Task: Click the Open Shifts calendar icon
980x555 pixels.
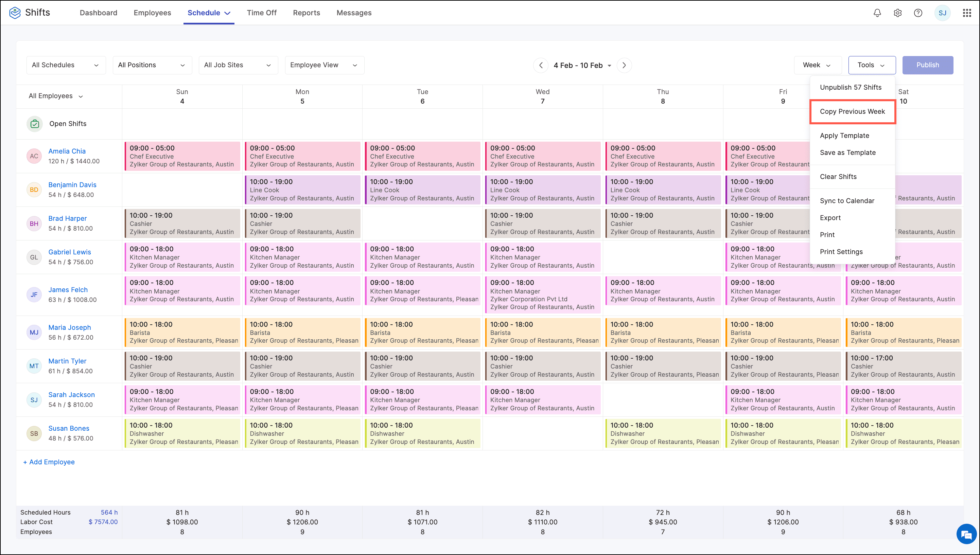Action: [35, 124]
